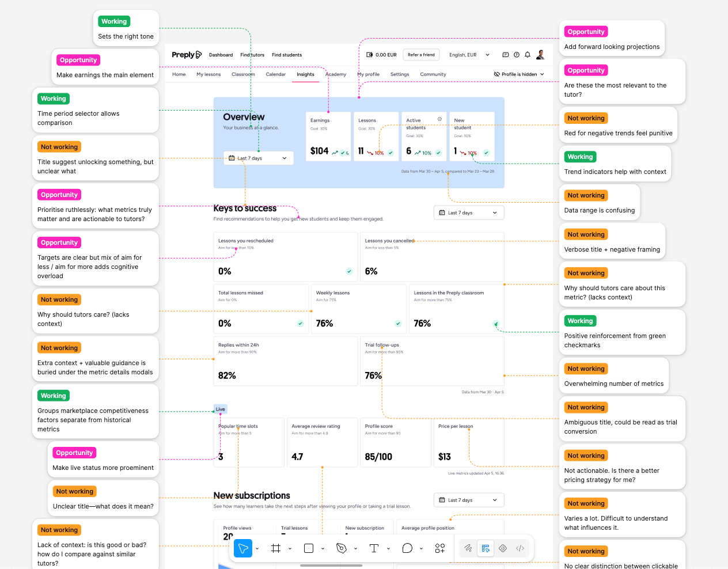Click the 'Price per lesson' card title
Image resolution: width=728 pixels, height=569 pixels.
tap(456, 426)
